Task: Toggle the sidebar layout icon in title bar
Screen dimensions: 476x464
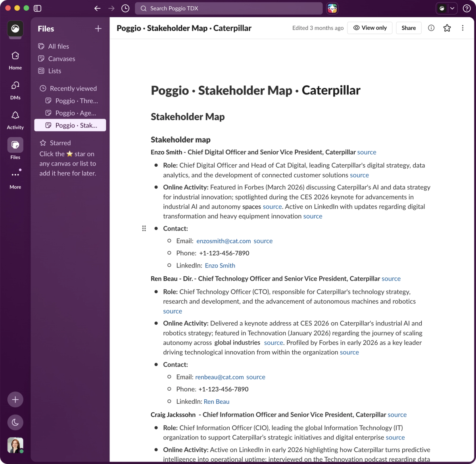Action: (x=38, y=8)
